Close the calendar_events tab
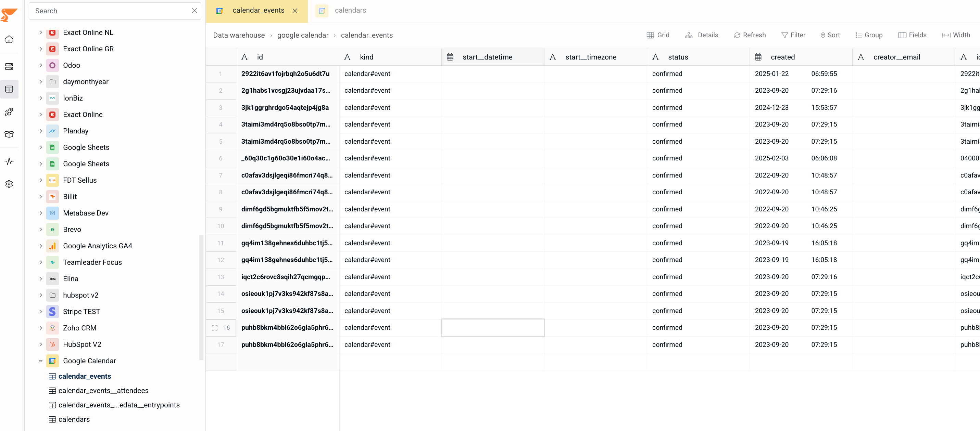The height and width of the screenshot is (431, 980). tap(295, 11)
